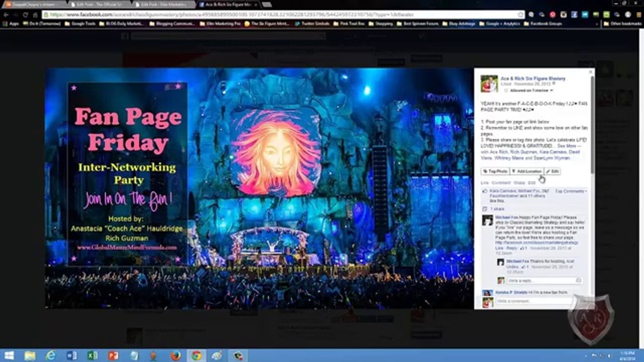Open the Twitter Symbols bookmark

coord(312,24)
